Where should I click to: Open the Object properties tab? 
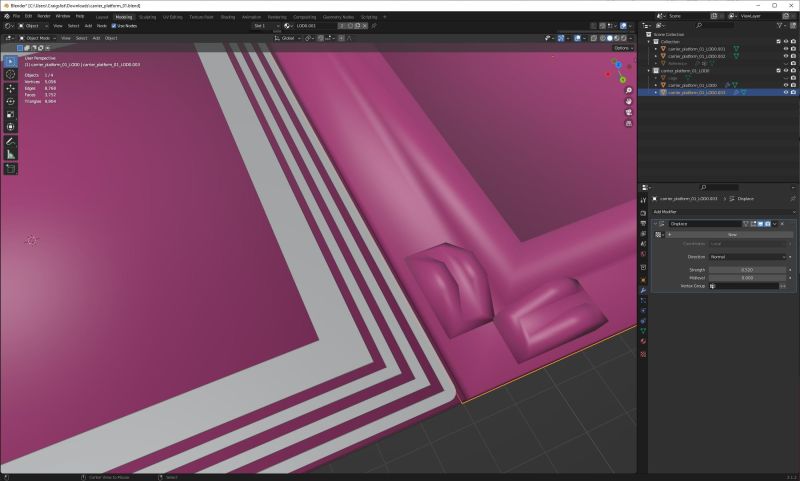(x=643, y=280)
